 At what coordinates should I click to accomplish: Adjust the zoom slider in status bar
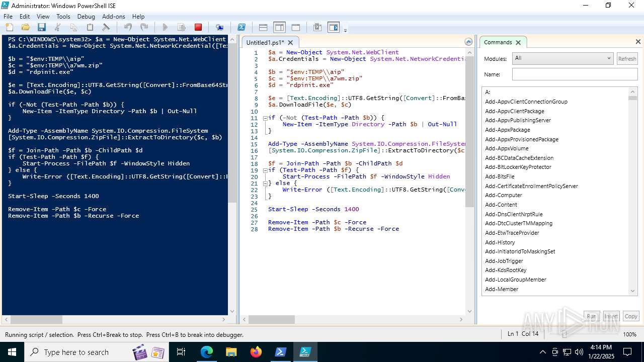pyautogui.click(x=565, y=334)
